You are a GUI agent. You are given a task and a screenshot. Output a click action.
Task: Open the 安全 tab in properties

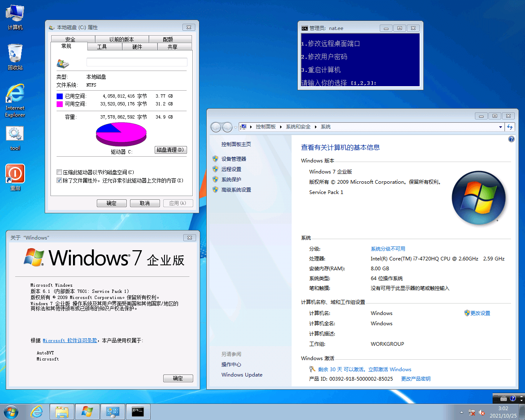click(70, 39)
